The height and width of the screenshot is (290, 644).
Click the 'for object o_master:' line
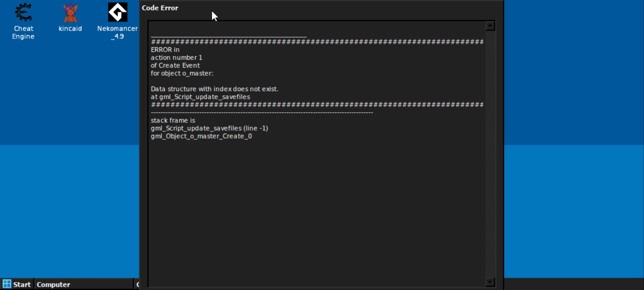[x=182, y=73]
